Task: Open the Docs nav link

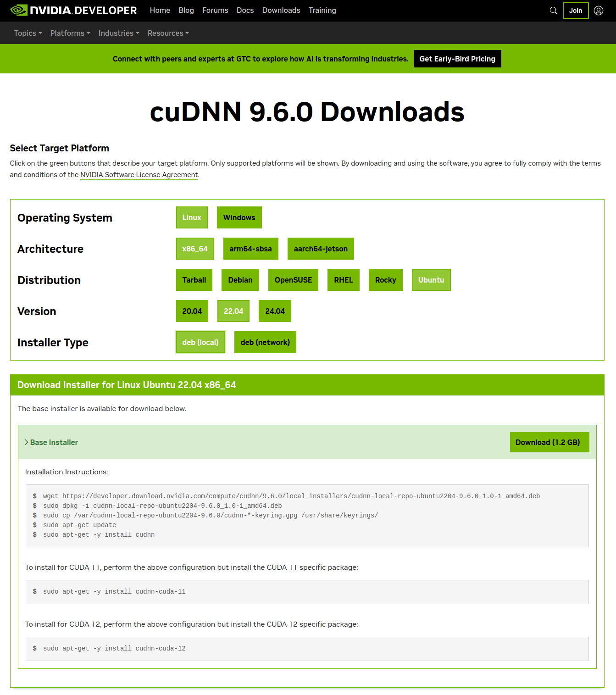Action: [245, 10]
